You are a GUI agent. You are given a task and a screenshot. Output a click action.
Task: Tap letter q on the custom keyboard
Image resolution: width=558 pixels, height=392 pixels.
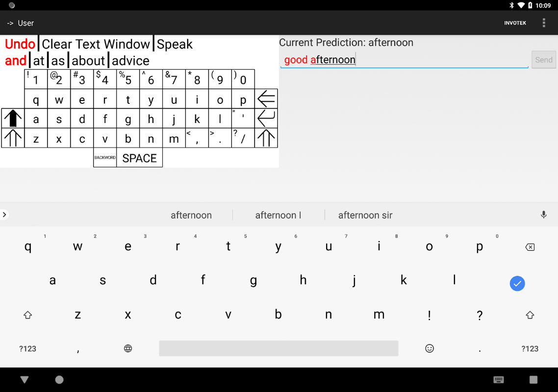click(36, 98)
